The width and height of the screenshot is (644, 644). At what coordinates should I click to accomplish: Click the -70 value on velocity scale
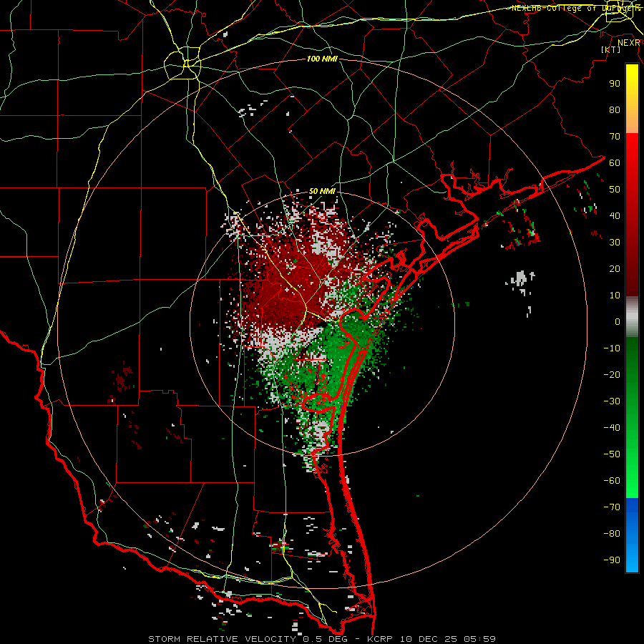pos(612,507)
